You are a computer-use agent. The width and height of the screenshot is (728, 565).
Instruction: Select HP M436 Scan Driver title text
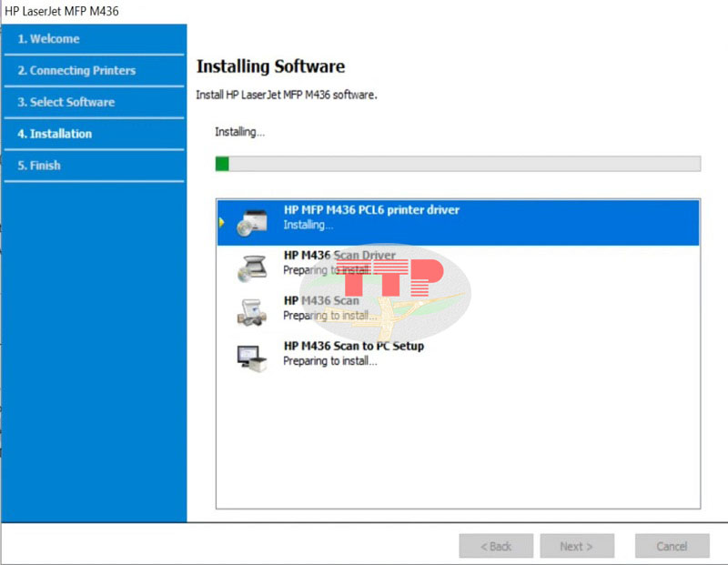click(x=339, y=255)
